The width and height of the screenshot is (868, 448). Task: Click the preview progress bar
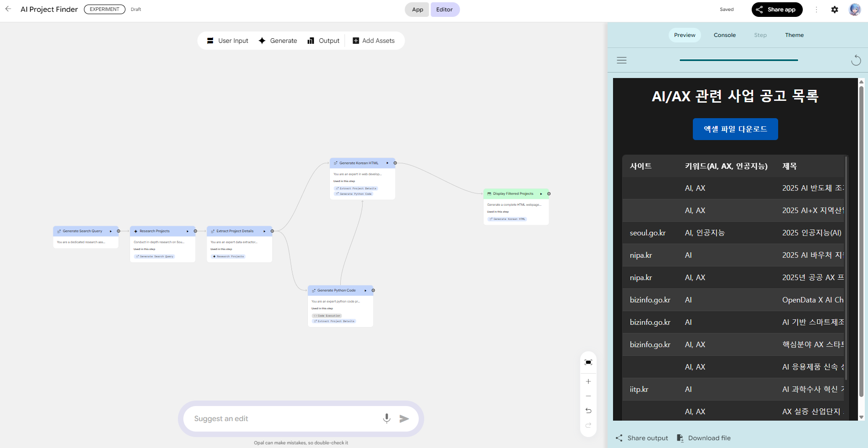[x=738, y=60]
